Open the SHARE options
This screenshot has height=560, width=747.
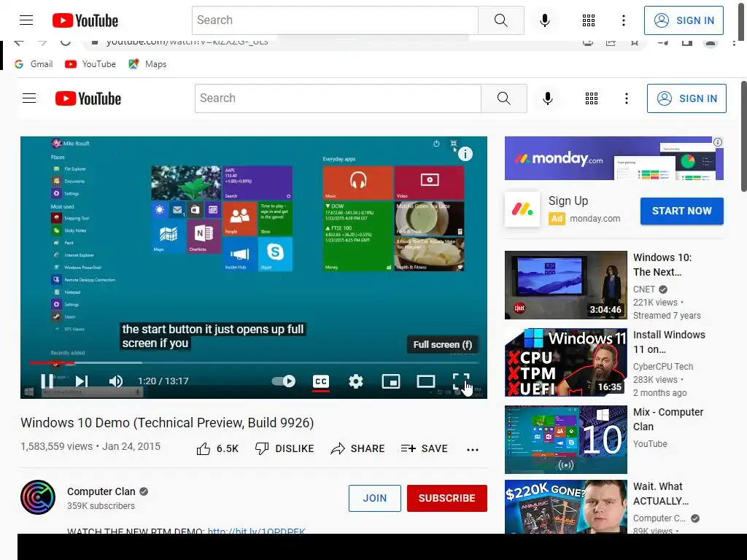pyautogui.click(x=357, y=448)
